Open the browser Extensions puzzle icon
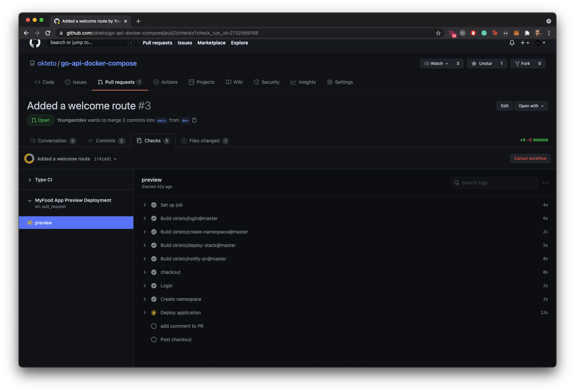Viewport: 575px width, 392px height. [x=527, y=33]
